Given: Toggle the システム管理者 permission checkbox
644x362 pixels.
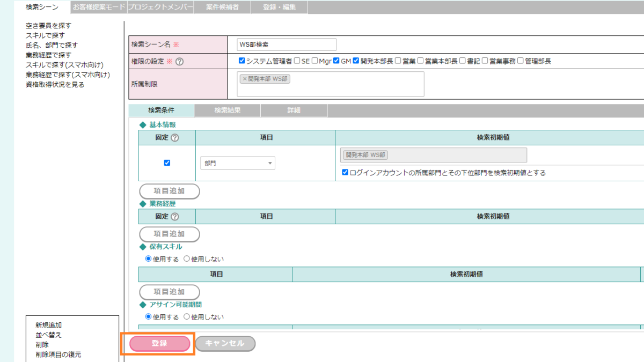Looking at the screenshot, I should coord(242,61).
